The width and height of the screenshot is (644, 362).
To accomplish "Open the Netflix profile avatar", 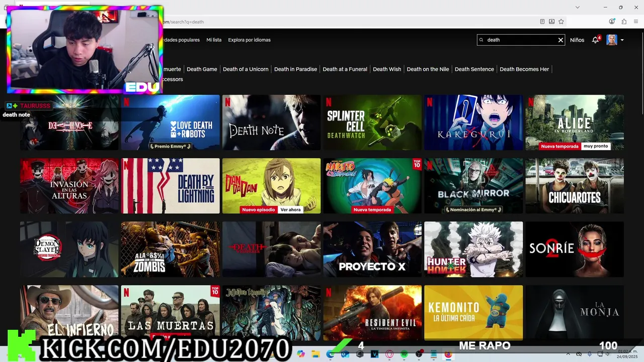I will pos(611,40).
